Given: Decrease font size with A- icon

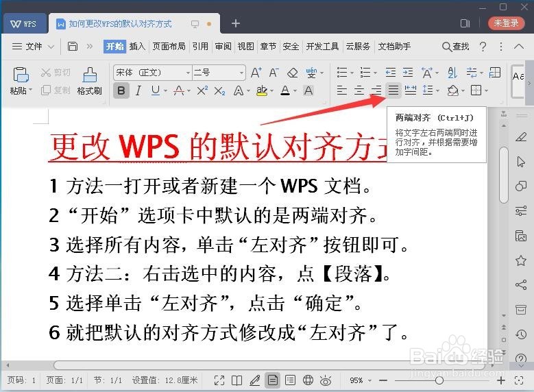Looking at the screenshot, I should pyautogui.click(x=274, y=73).
